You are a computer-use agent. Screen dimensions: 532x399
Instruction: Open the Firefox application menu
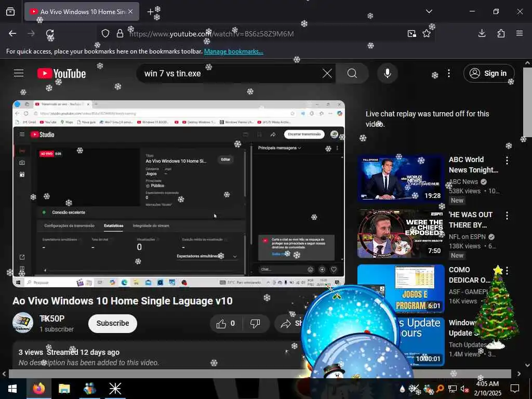point(520,33)
